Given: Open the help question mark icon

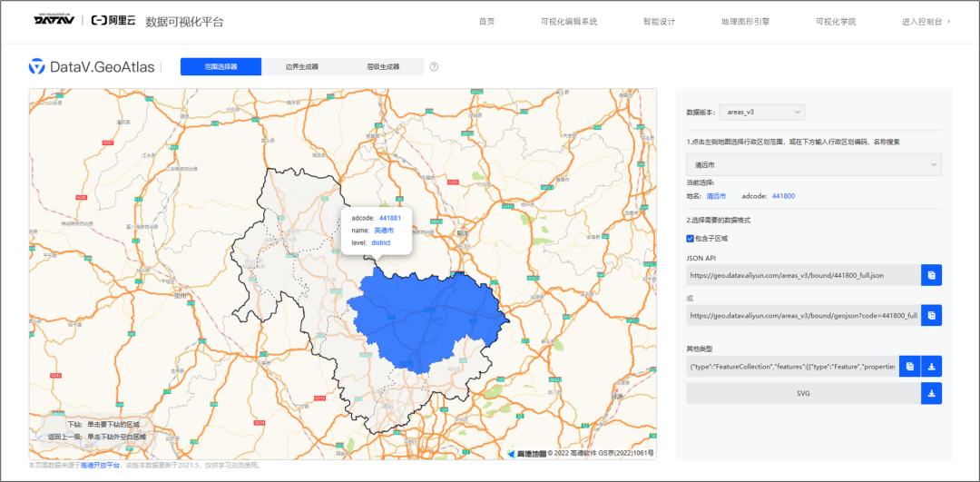Looking at the screenshot, I should click(x=434, y=66).
